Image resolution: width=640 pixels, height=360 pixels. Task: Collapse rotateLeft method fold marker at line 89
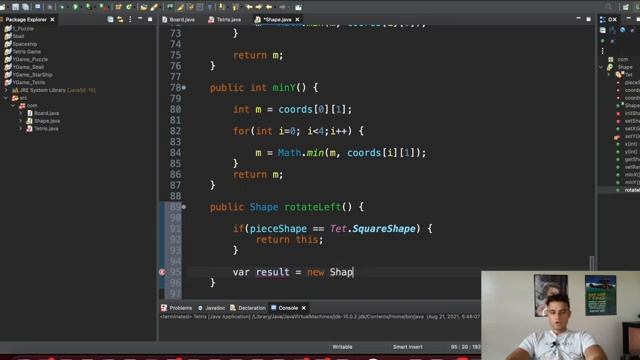[184, 207]
